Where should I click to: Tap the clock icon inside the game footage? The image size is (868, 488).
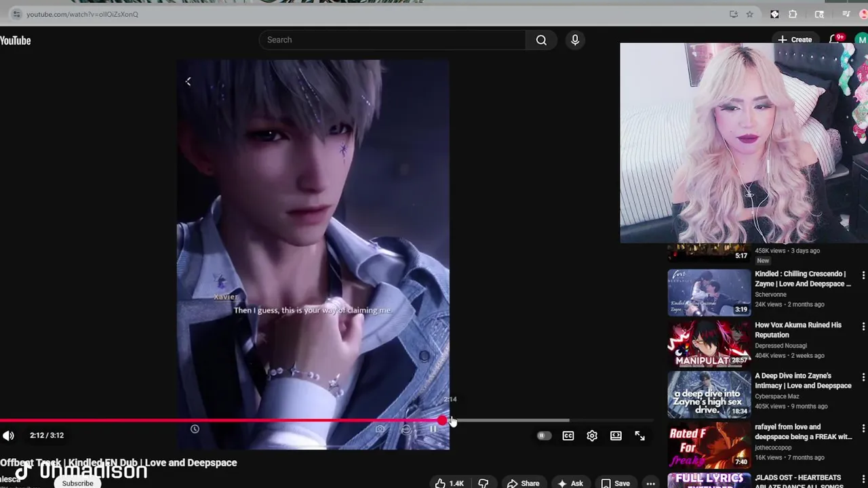[195, 429]
